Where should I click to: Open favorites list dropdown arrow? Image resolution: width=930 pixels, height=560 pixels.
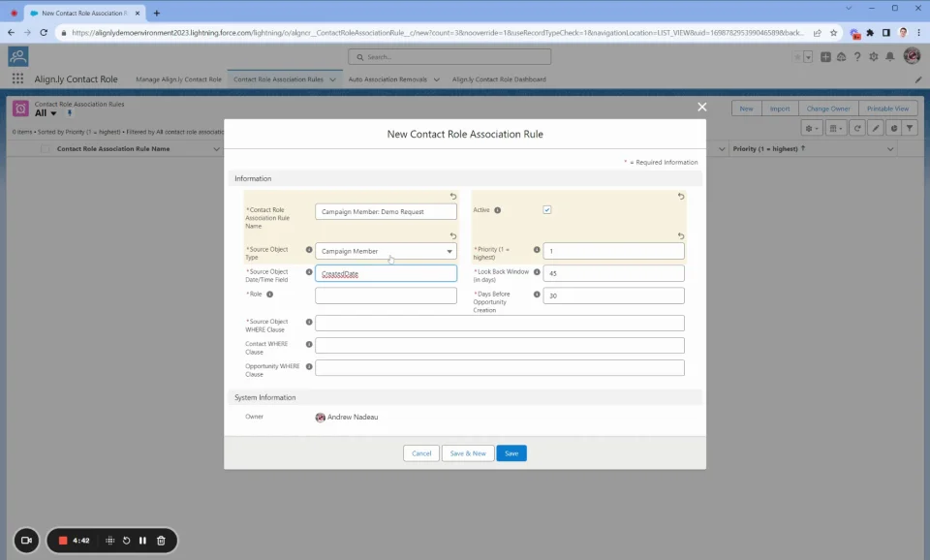808,57
